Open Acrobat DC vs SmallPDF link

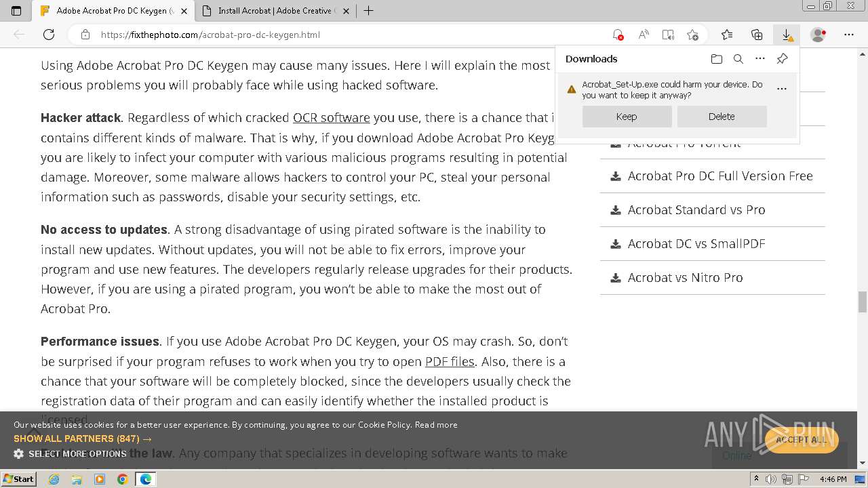pos(696,244)
